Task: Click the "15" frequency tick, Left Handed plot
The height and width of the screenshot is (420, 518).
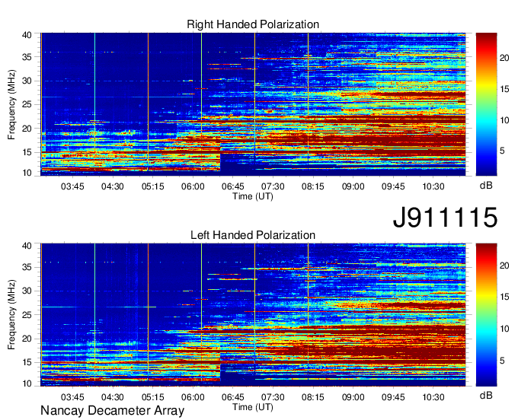Action: click(x=27, y=363)
